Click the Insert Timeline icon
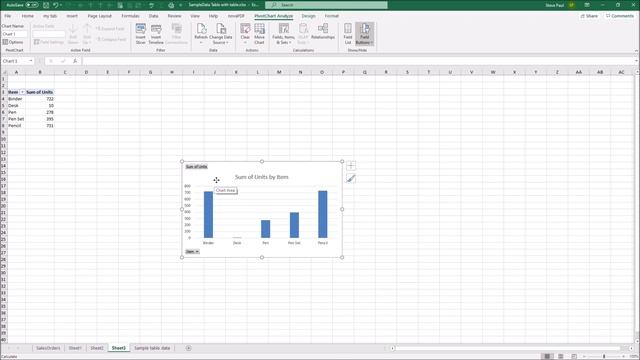The width and height of the screenshot is (640, 360). pyautogui.click(x=156, y=34)
